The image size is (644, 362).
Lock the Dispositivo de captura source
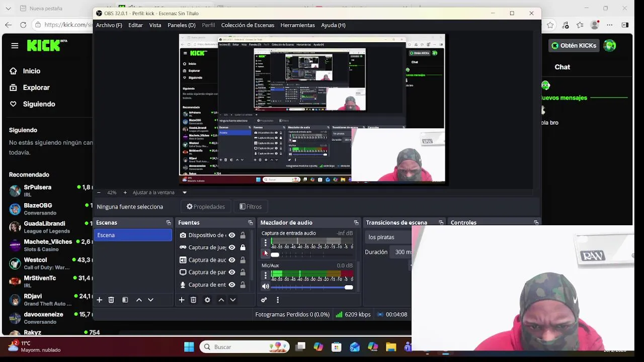[243, 235]
